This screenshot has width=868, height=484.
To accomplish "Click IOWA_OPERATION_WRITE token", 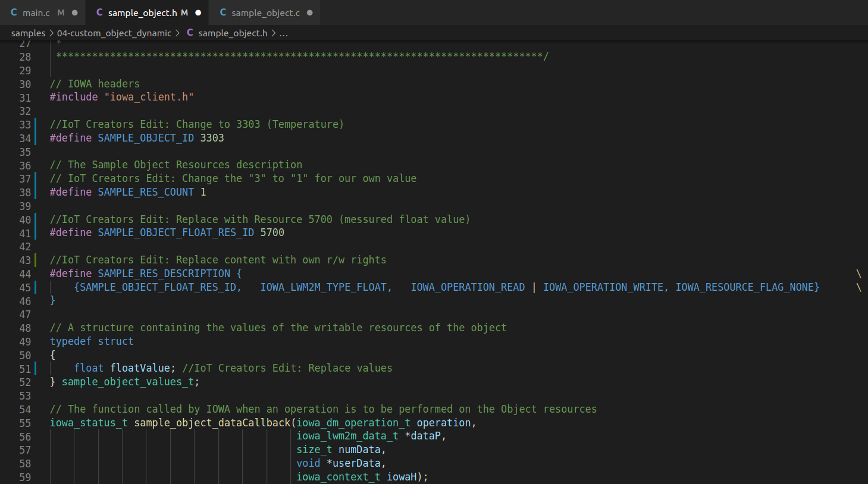I will click(603, 287).
